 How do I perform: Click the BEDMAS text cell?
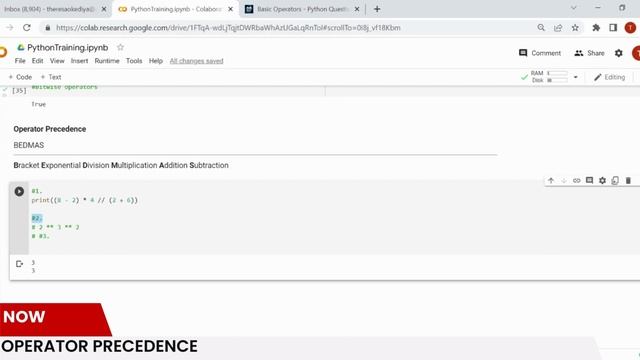(29, 145)
